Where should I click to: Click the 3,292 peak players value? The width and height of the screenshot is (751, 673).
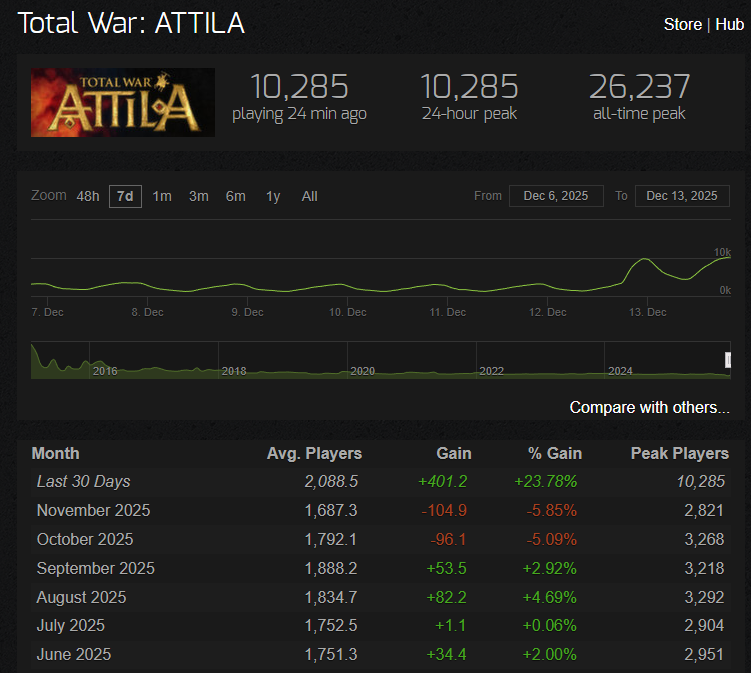[704, 597]
